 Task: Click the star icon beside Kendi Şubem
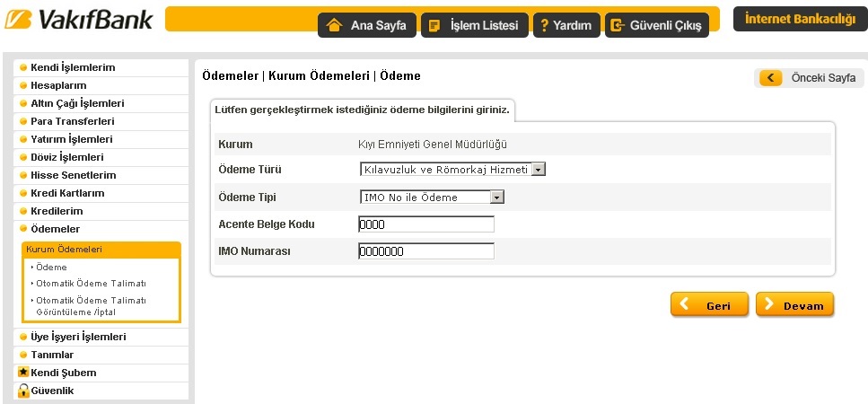point(23,373)
